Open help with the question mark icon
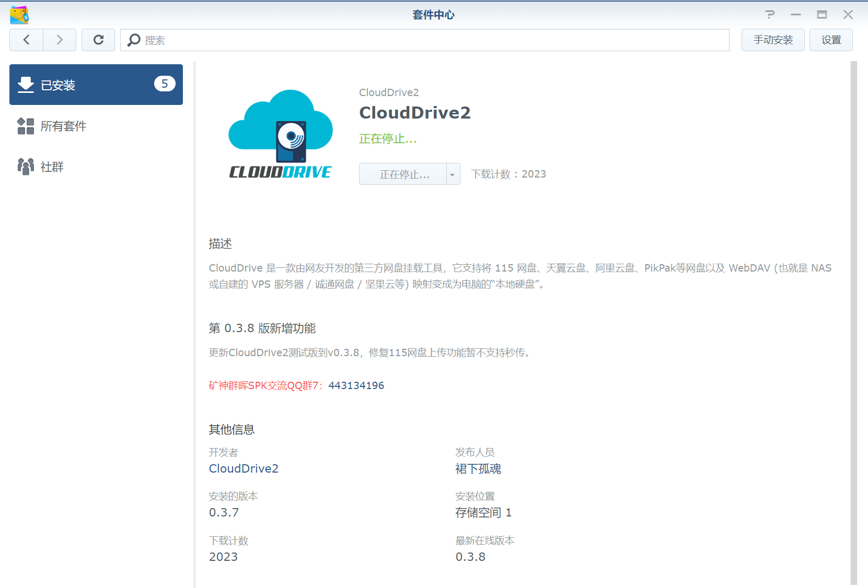The width and height of the screenshot is (868, 588). click(770, 15)
